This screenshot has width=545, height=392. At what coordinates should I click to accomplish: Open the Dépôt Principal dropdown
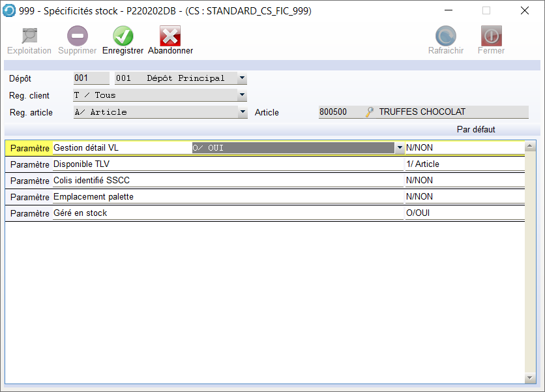pyautogui.click(x=242, y=78)
